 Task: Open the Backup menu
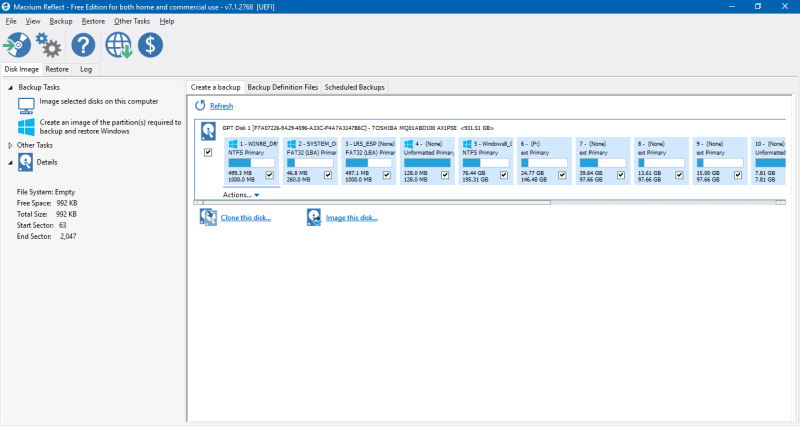point(61,21)
